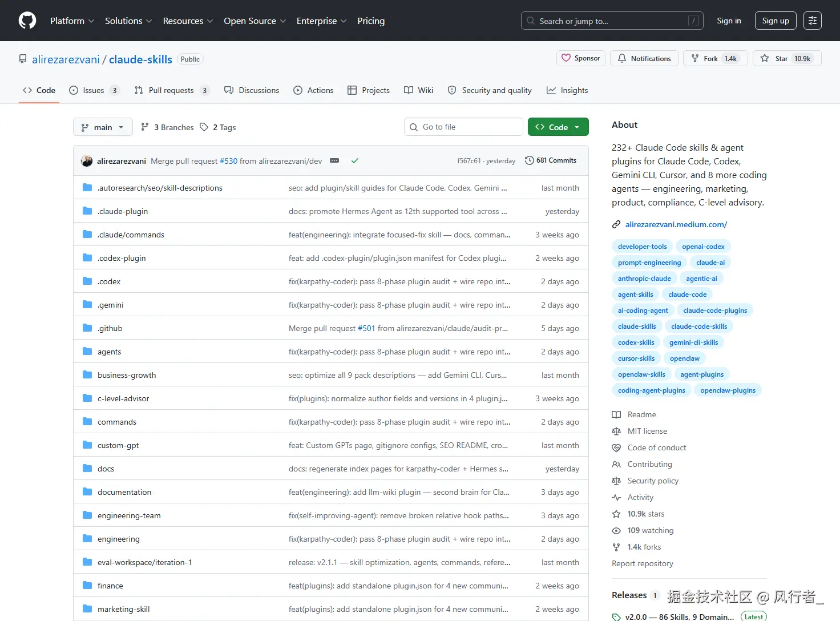
Task: Expand the Enterprise menu
Action: (x=321, y=21)
